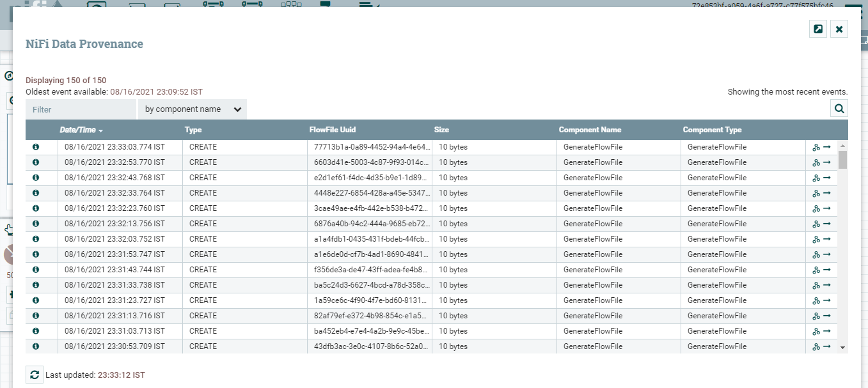This screenshot has width=868, height=388.
Task: Jump to component from the 23:31:13.716 event
Action: pyautogui.click(x=827, y=315)
